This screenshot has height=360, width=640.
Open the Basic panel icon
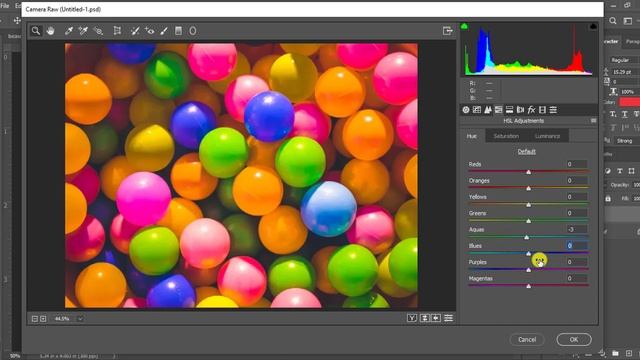click(466, 110)
